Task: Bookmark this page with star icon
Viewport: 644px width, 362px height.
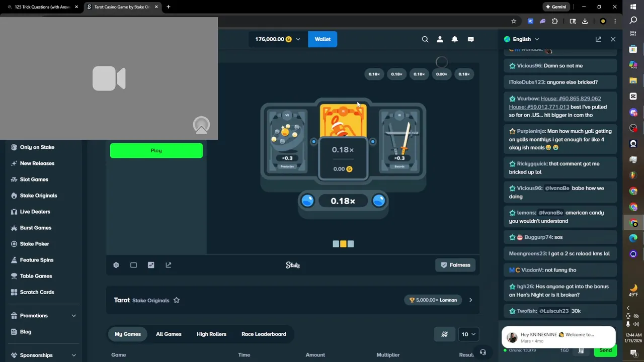Action: coord(514,21)
